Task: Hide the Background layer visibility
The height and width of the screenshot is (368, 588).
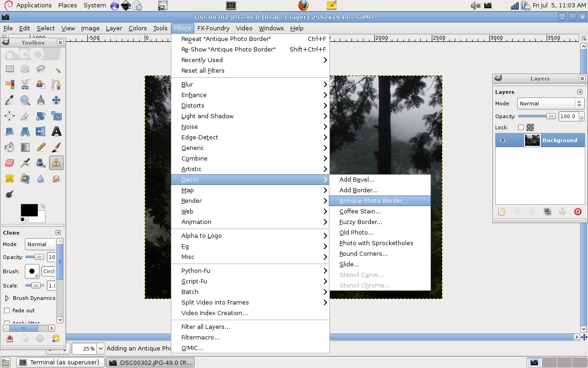Action: (x=502, y=140)
